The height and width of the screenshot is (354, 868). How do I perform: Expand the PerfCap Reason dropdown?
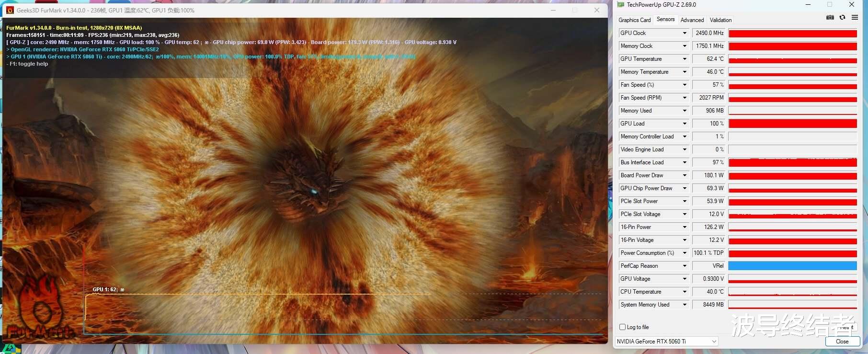[685, 266]
